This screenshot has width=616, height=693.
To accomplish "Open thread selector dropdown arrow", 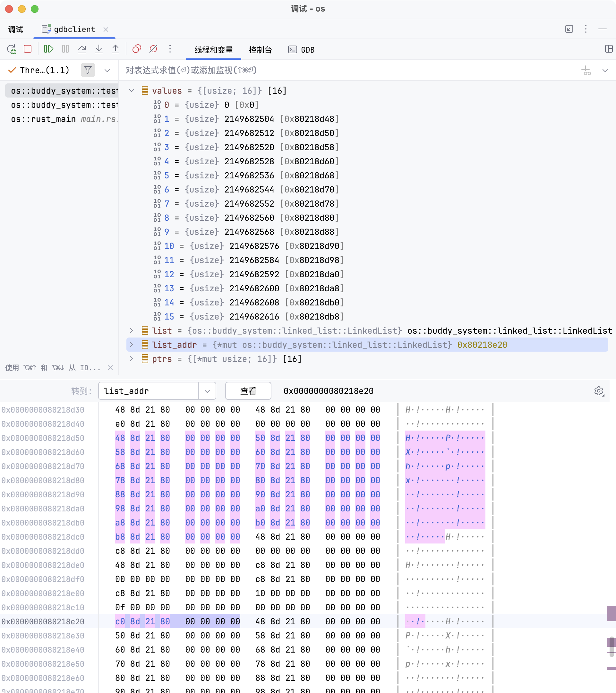I will coord(107,71).
